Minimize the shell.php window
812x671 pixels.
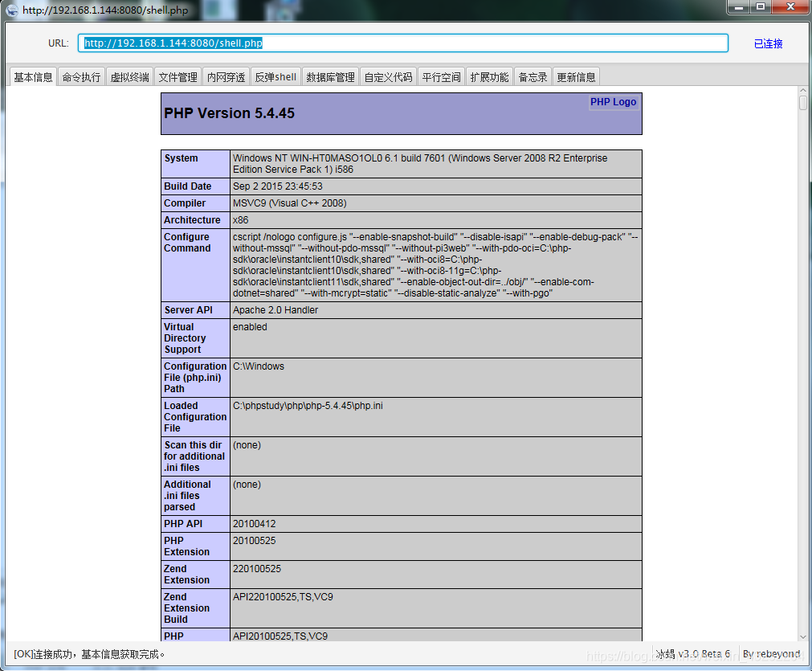tap(739, 6)
